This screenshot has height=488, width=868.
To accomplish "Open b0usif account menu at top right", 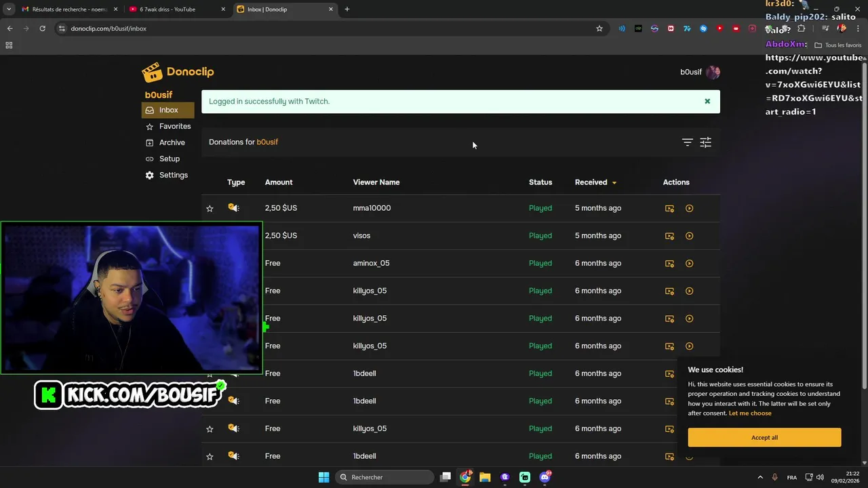I will click(700, 72).
